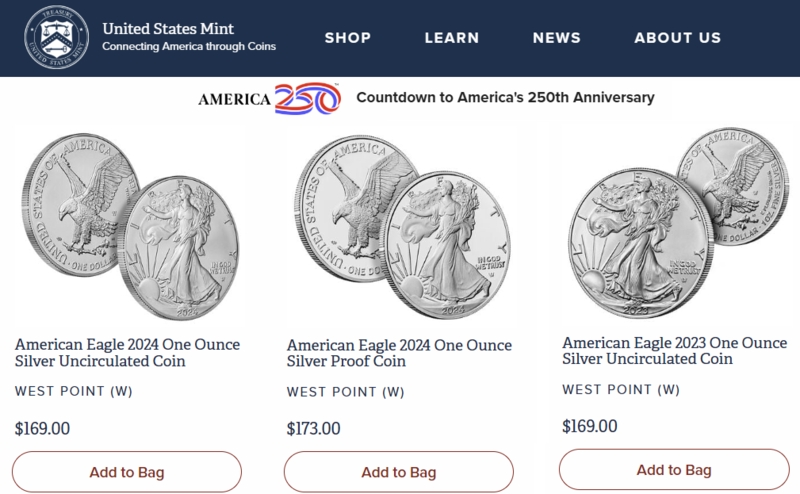Click the Treasury seal logo icon

[57, 38]
